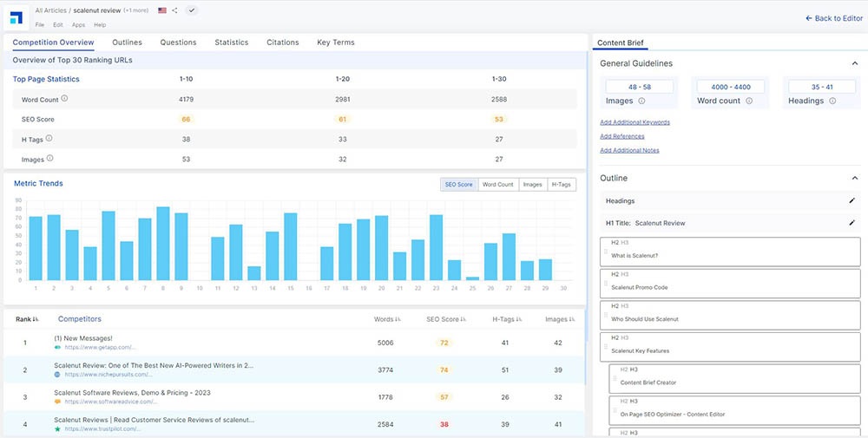Viewport: 868px width, 438px height.
Task: Click the checkmark status icon in header
Action: [191, 10]
